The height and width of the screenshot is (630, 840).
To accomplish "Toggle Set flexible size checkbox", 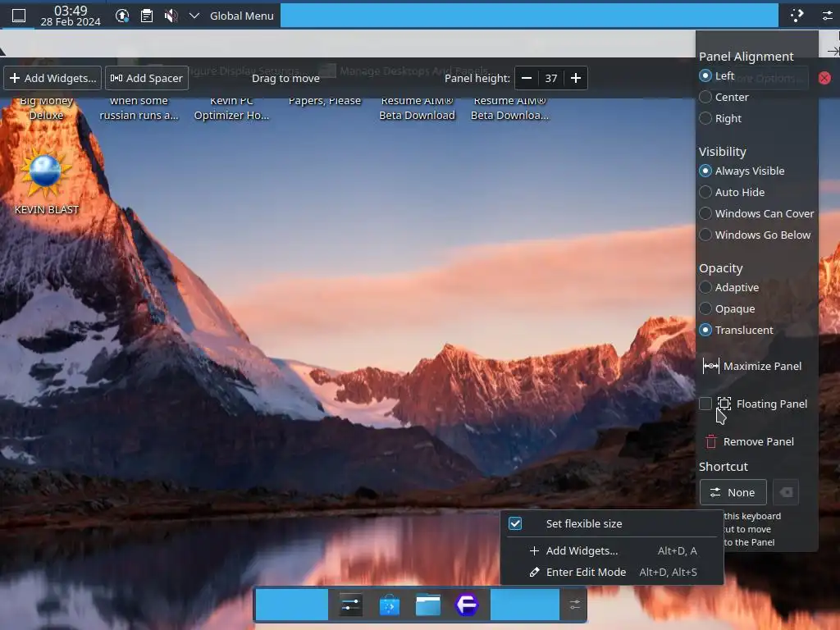I will [x=515, y=523].
